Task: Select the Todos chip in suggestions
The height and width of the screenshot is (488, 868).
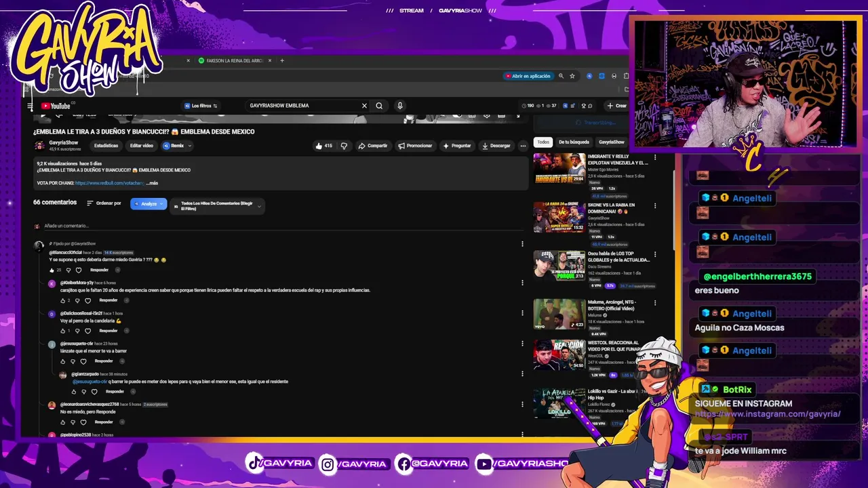Action: click(x=543, y=142)
